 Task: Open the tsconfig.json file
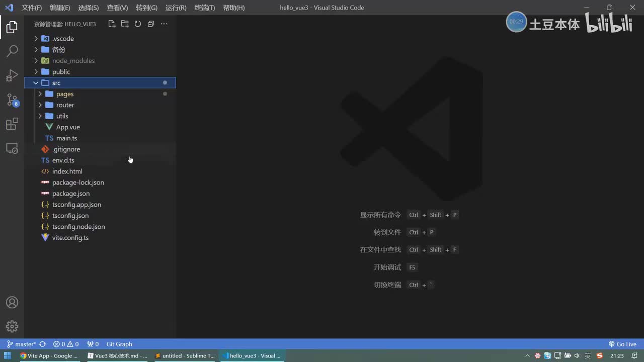100,216
